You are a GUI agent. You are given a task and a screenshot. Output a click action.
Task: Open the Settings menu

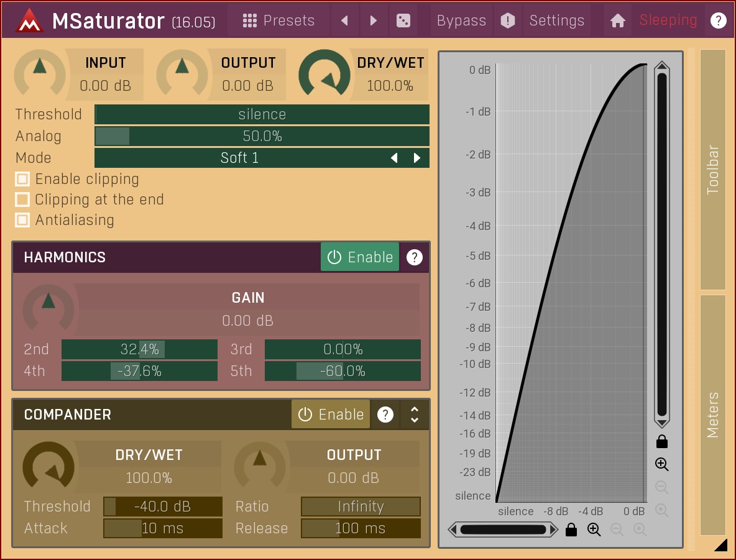coord(557,21)
